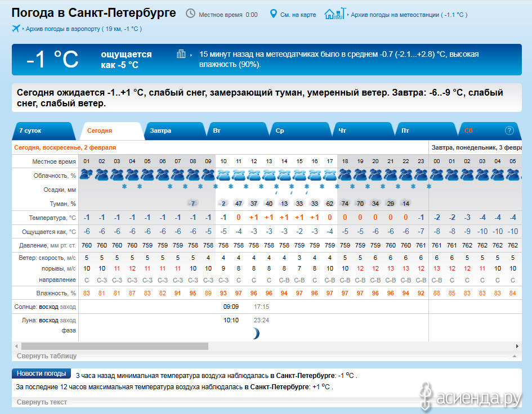This screenshot has height=414, width=532.
Task: Click moonset time 23:24
Action: click(x=261, y=320)
